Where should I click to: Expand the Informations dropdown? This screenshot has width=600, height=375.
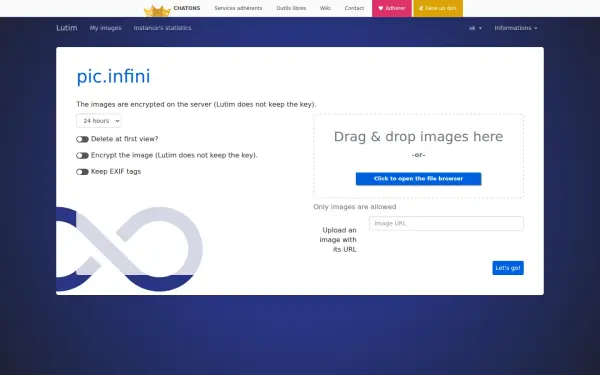[516, 28]
